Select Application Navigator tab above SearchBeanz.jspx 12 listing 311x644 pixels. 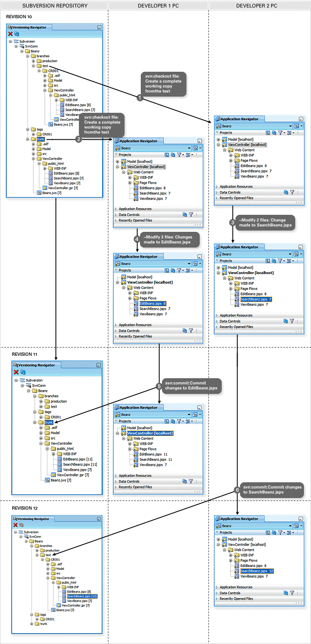pos(239,519)
